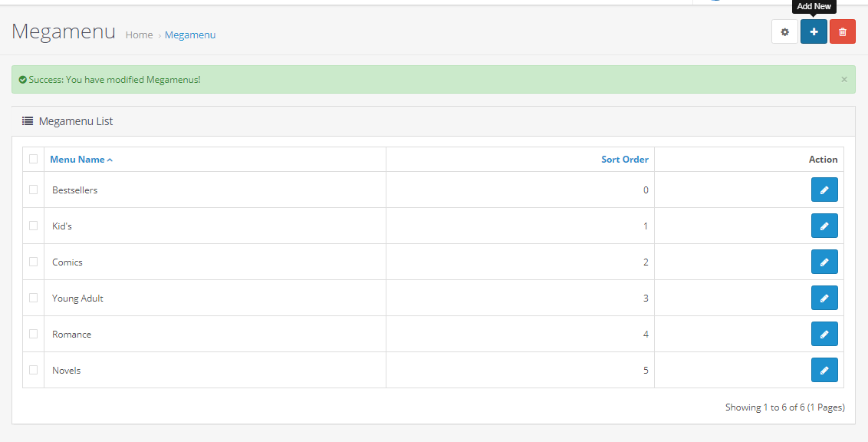
Task: Click the Add New plus button
Action: coord(814,31)
